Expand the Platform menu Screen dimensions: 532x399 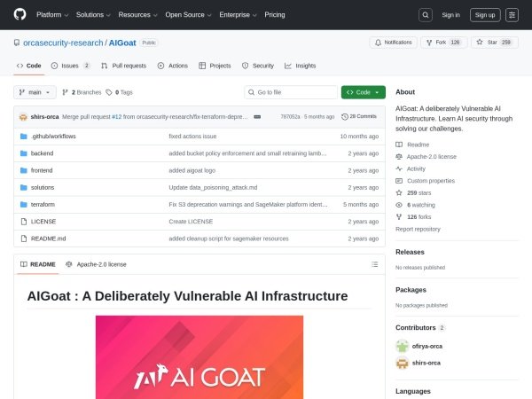52,15
